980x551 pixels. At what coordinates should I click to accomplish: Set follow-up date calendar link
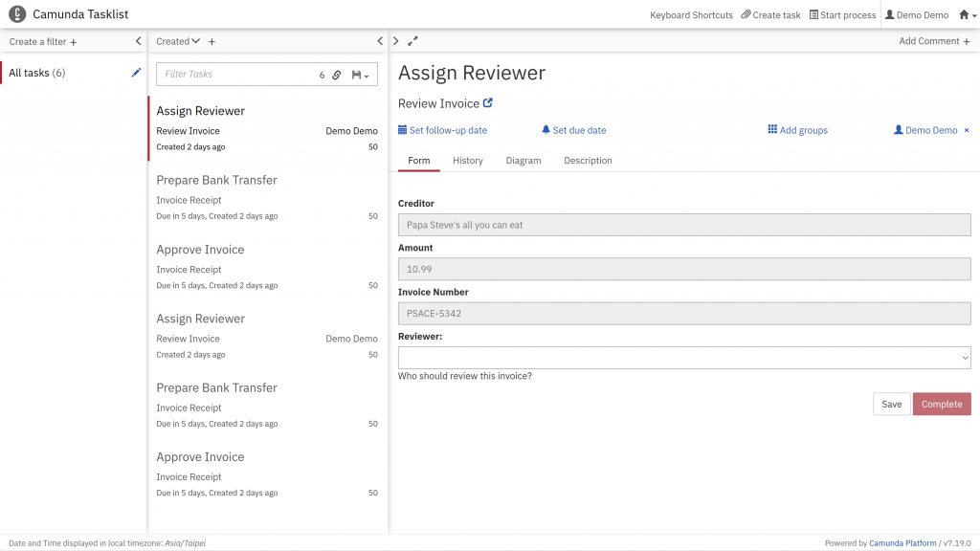click(442, 130)
